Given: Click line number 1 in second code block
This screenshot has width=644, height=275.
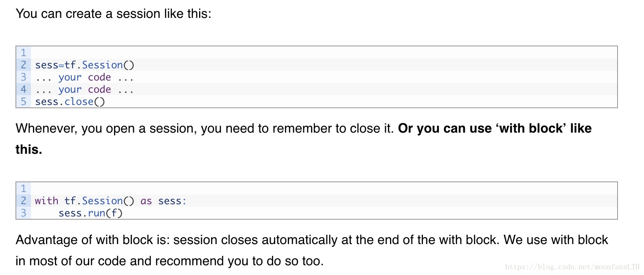Looking at the screenshot, I should point(23,189).
